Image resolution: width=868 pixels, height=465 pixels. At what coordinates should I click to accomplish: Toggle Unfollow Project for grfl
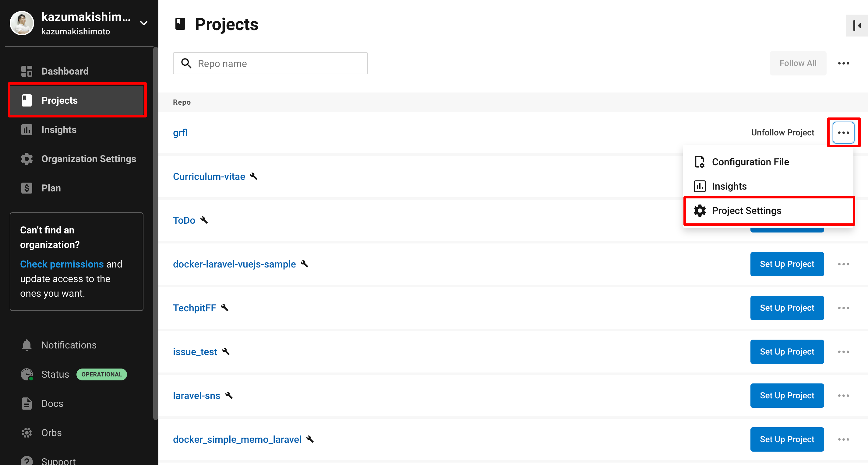(782, 133)
